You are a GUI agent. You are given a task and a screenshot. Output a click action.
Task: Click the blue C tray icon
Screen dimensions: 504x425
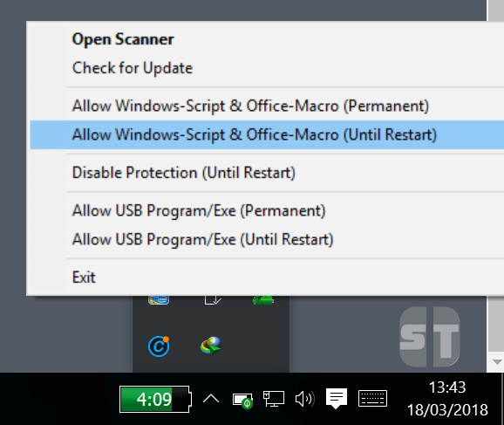[159, 346]
